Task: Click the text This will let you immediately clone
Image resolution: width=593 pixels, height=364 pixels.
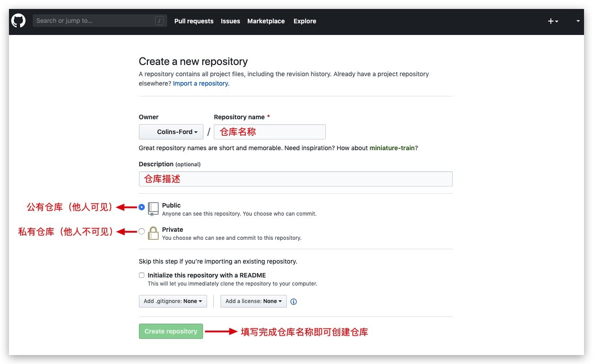Action: click(x=233, y=284)
